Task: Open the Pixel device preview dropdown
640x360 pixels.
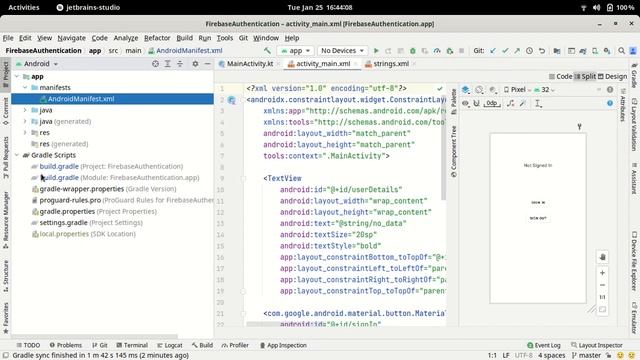Action: coord(517,89)
